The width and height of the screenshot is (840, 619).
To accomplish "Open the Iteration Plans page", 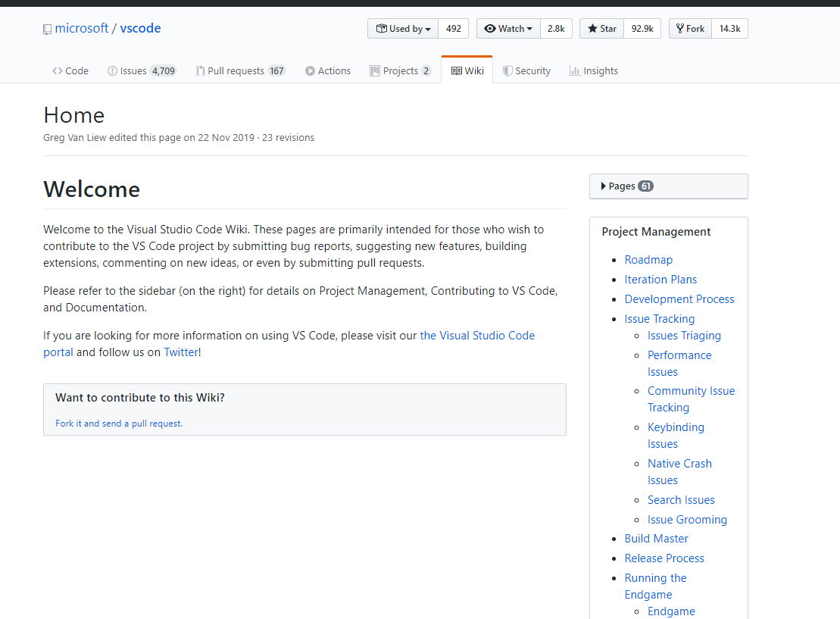I will (x=660, y=280).
